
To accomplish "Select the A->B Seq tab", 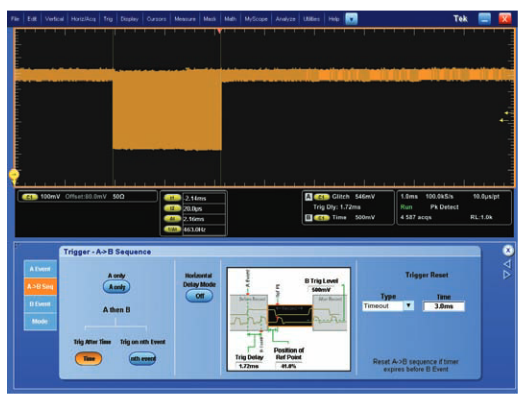I will [40, 287].
